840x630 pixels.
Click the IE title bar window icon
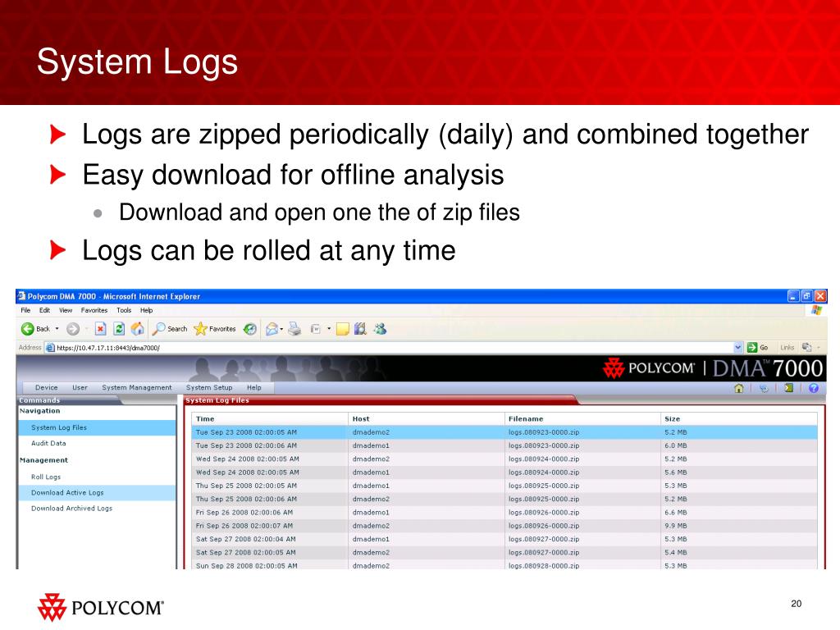pyautogui.click(x=21, y=295)
